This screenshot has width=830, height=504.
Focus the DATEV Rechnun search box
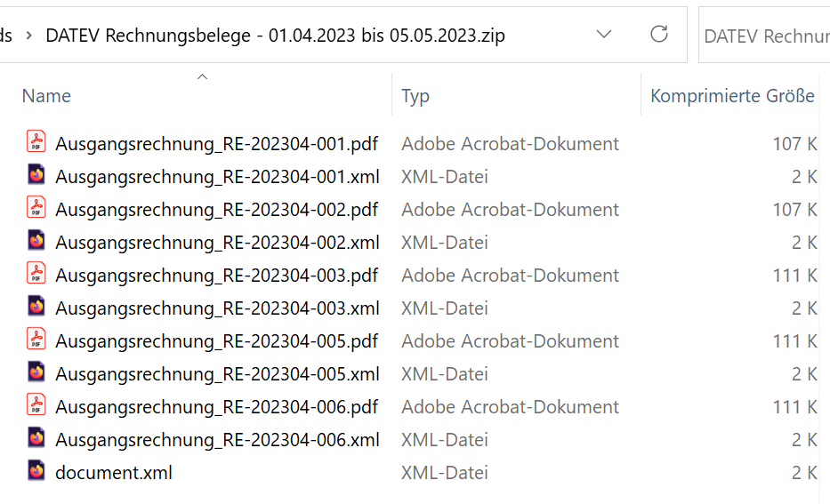point(764,36)
